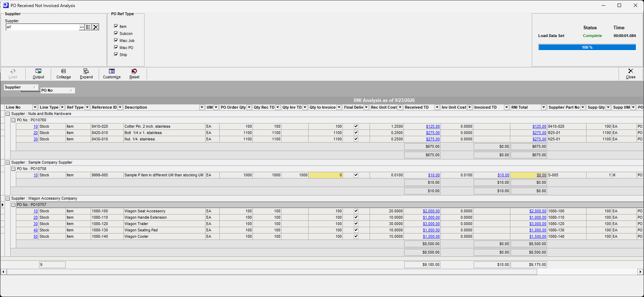The width and height of the screenshot is (644, 297).
Task: Open the $125.00 Received TD link
Action: coord(433,126)
